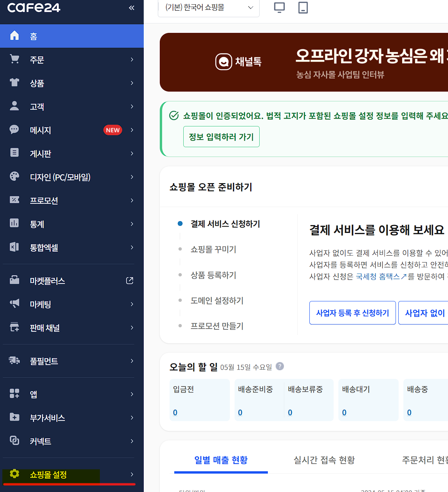
Task: Expand 통합엑셀 menu chevron
Action: click(x=132, y=247)
